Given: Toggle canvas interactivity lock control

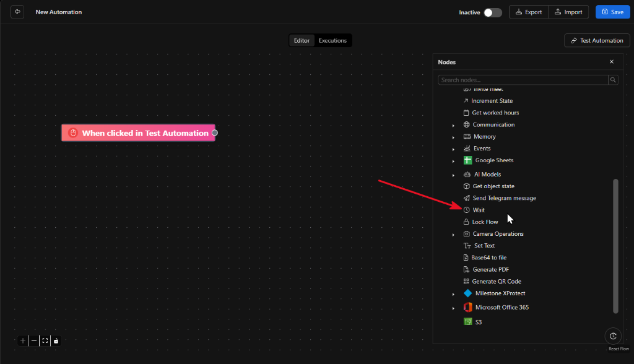Looking at the screenshot, I should pos(56,341).
